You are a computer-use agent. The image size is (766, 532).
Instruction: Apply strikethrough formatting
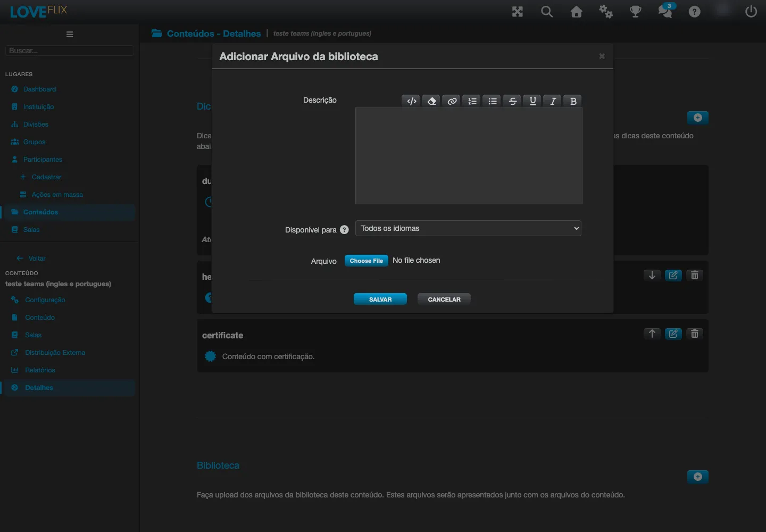tap(513, 101)
